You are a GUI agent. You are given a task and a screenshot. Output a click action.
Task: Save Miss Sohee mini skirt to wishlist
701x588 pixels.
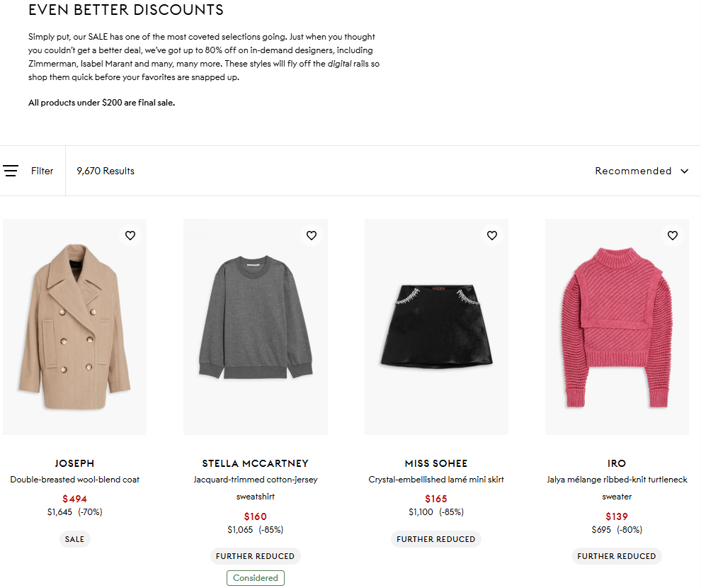pos(492,236)
